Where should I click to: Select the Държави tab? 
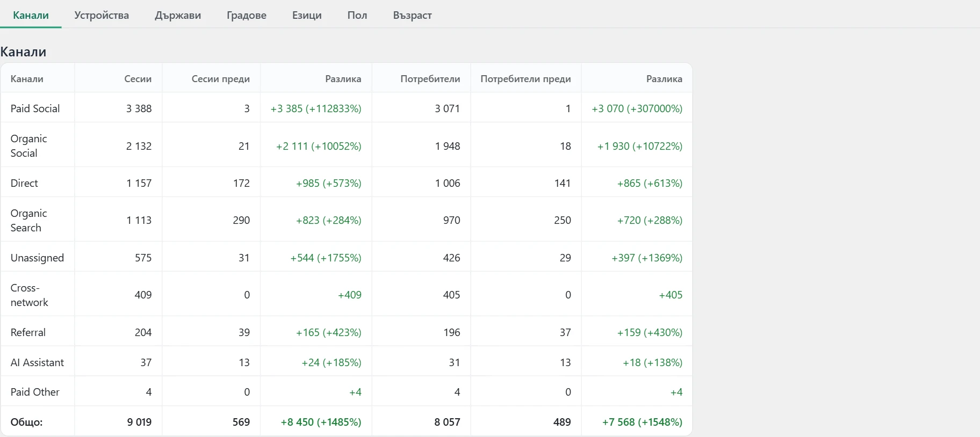pos(178,15)
